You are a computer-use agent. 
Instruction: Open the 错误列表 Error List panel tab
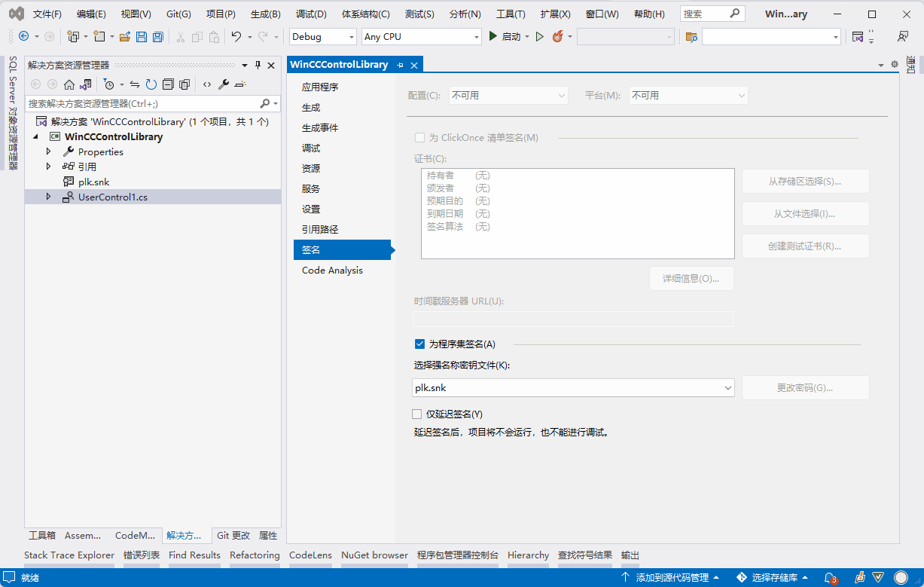click(x=142, y=555)
